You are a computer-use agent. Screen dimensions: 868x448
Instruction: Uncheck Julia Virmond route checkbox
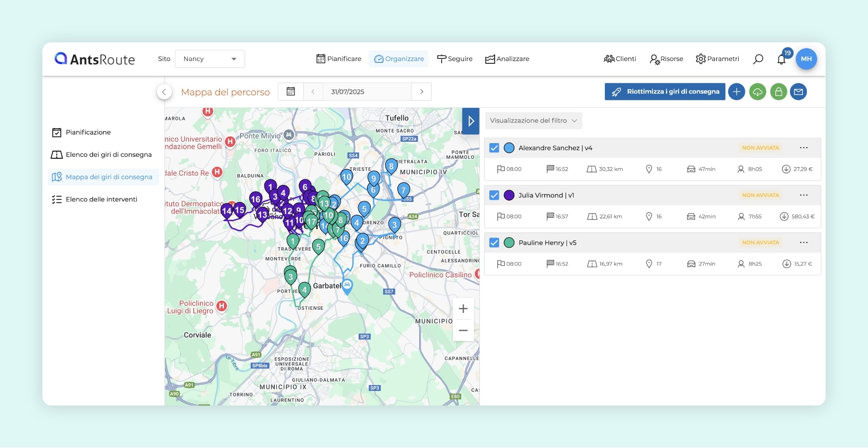coord(494,195)
